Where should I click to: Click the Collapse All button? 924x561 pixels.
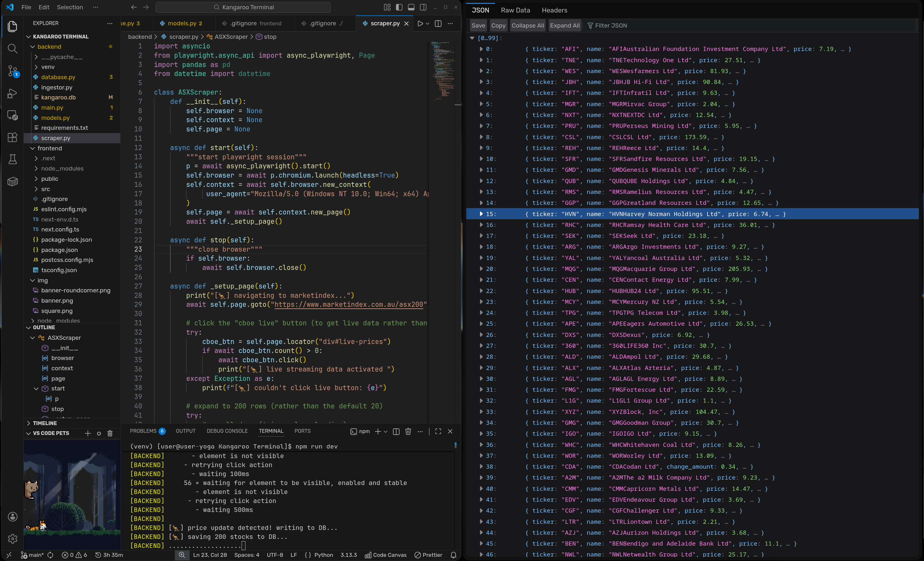click(527, 25)
